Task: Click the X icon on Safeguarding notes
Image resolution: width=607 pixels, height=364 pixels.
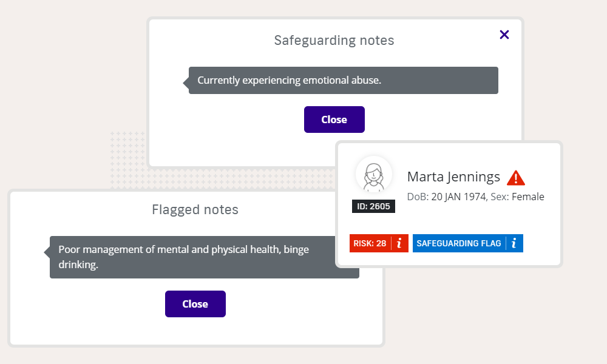Action: 504,35
